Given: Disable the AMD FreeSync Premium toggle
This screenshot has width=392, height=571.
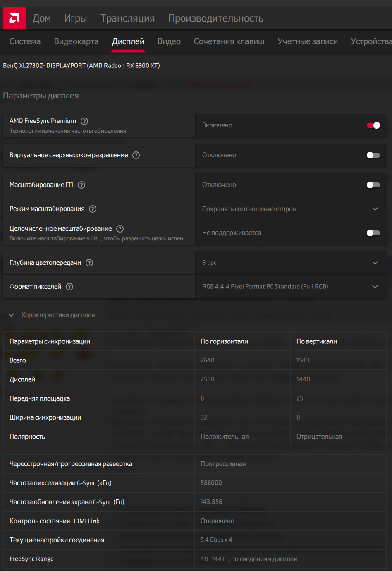Looking at the screenshot, I should (x=373, y=125).
